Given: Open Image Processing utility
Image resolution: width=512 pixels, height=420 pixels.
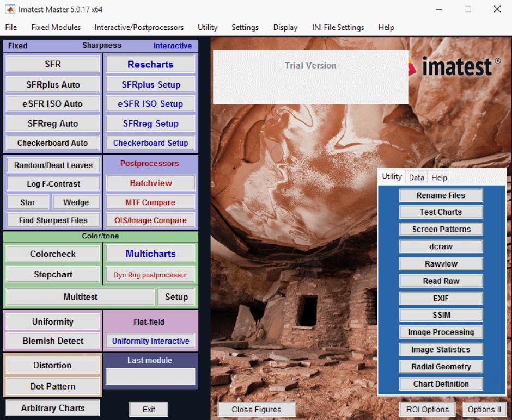Looking at the screenshot, I should click(x=441, y=332).
